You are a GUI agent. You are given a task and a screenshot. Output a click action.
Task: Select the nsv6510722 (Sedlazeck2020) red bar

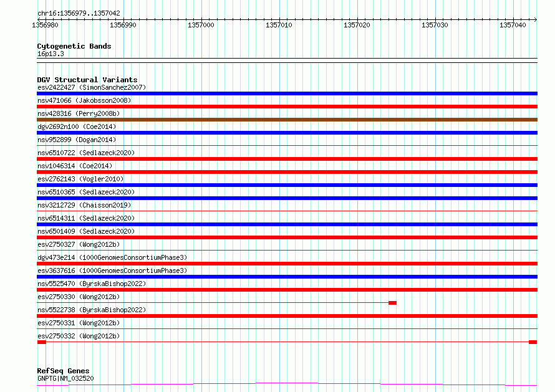tap(287, 159)
